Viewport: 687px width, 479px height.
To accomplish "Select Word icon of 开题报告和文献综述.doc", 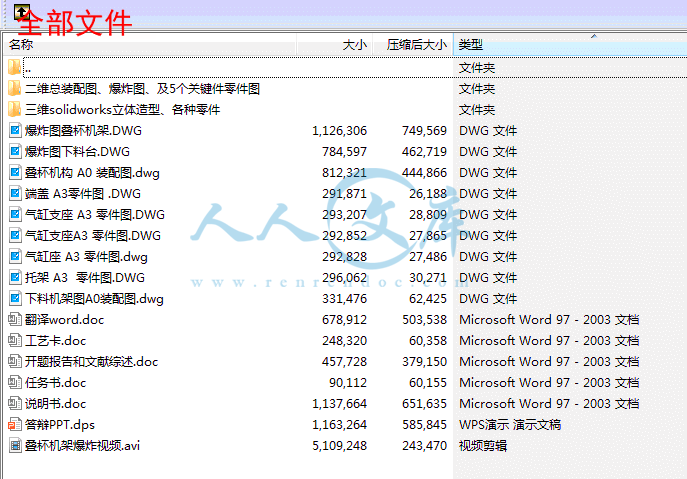I will point(15,362).
